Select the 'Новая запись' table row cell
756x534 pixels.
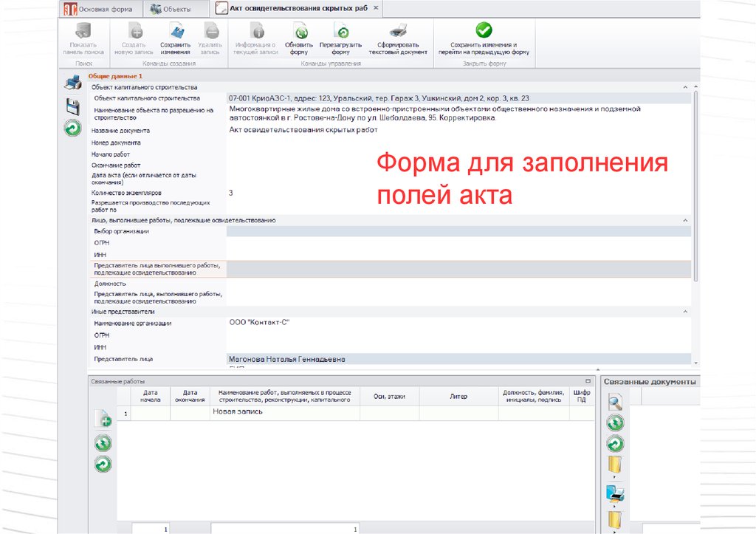tap(284, 413)
